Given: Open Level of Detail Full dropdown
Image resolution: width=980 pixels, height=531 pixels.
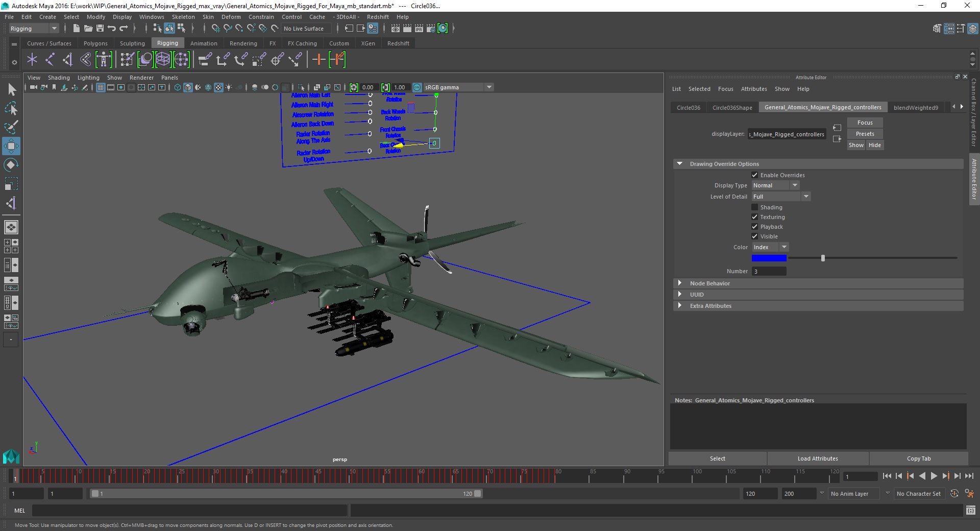Looking at the screenshot, I should coord(781,197).
